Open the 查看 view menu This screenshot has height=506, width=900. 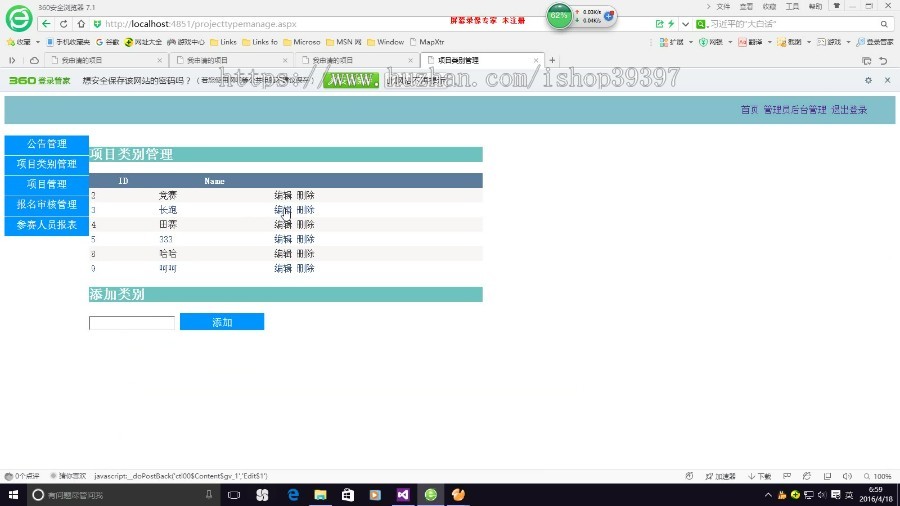(746, 6)
